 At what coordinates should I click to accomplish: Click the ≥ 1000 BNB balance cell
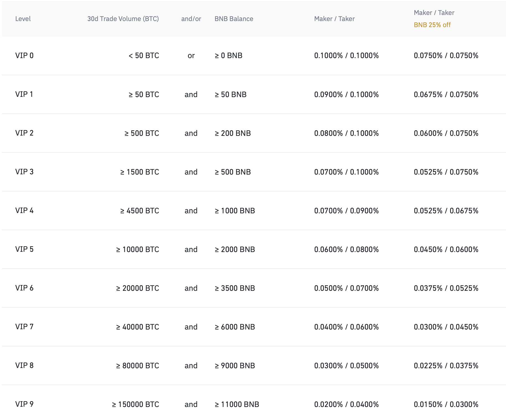point(235,211)
